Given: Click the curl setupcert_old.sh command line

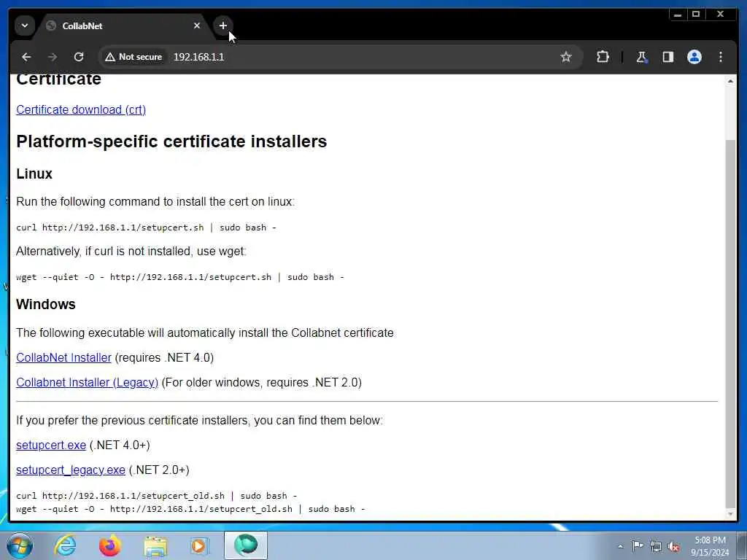Looking at the screenshot, I should tap(157, 496).
